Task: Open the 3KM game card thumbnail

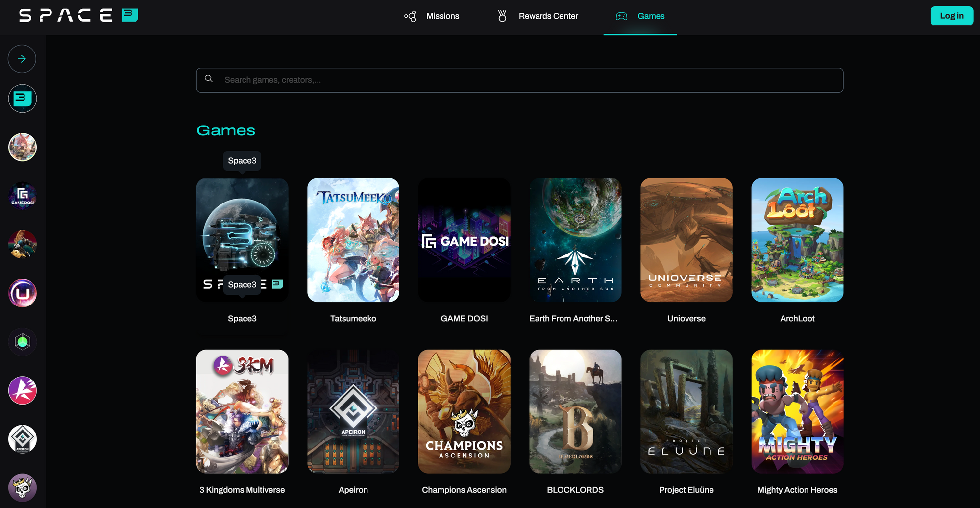Action: click(242, 411)
